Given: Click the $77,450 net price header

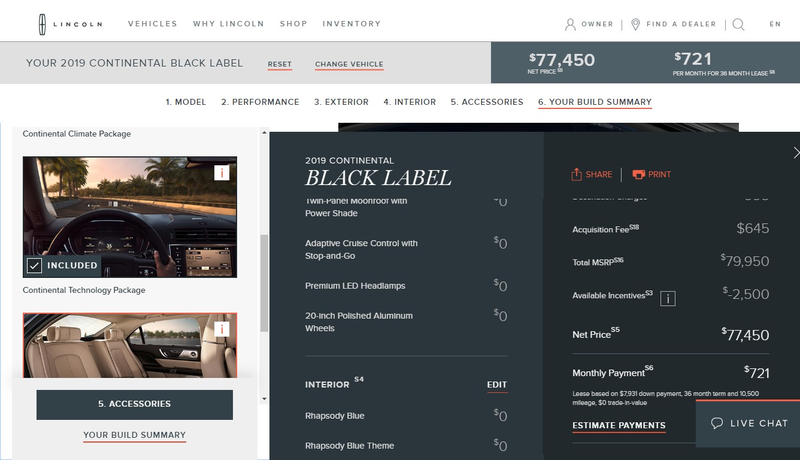Looking at the screenshot, I should (x=562, y=60).
